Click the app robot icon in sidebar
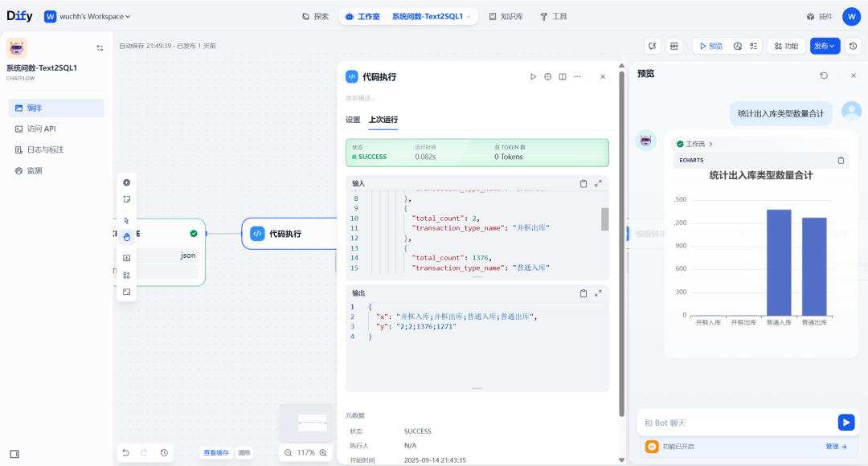The height and width of the screenshot is (466, 868). (x=17, y=48)
